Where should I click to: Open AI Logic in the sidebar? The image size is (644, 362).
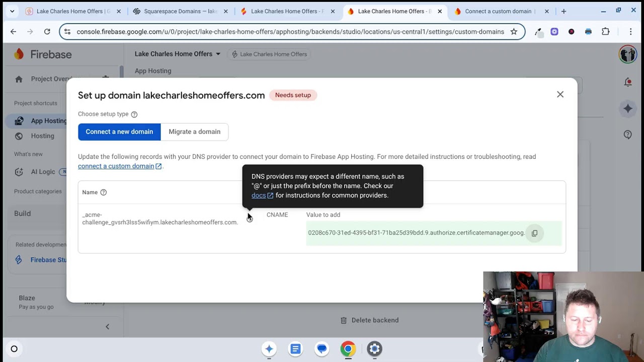[x=43, y=171]
